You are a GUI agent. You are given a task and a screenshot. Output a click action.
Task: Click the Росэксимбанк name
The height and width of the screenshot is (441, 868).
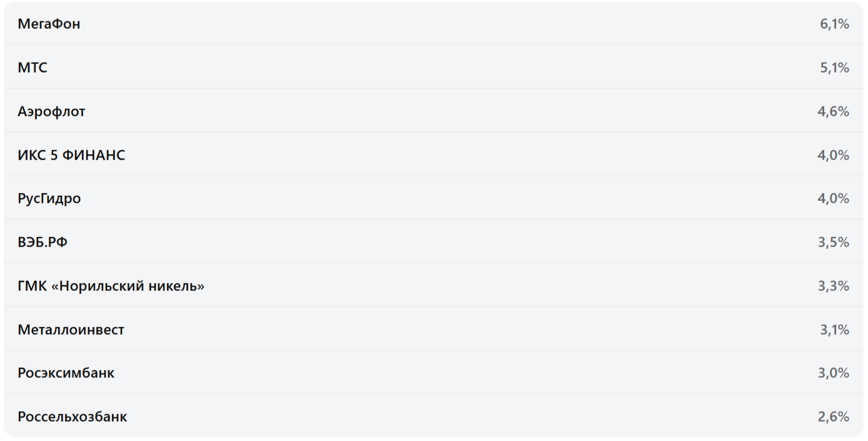point(66,373)
